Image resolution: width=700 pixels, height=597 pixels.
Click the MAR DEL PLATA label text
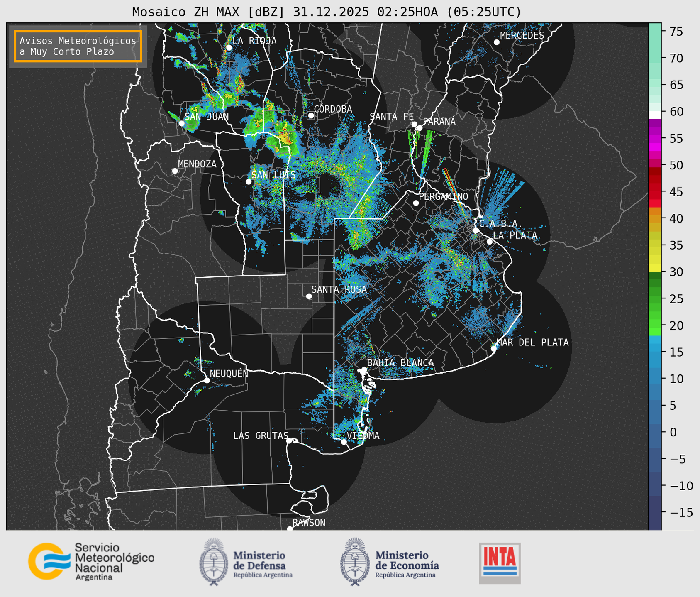532,343
